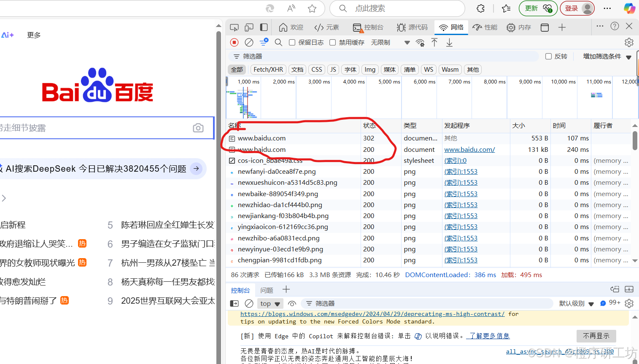
Task: Open Network panel settings gear
Action: tap(629, 42)
